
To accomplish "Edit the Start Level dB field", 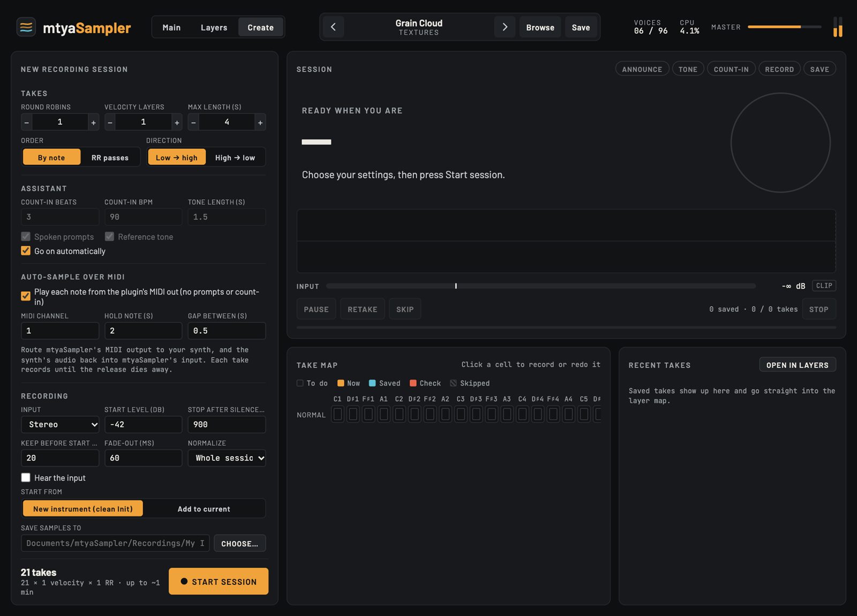I will click(x=143, y=424).
